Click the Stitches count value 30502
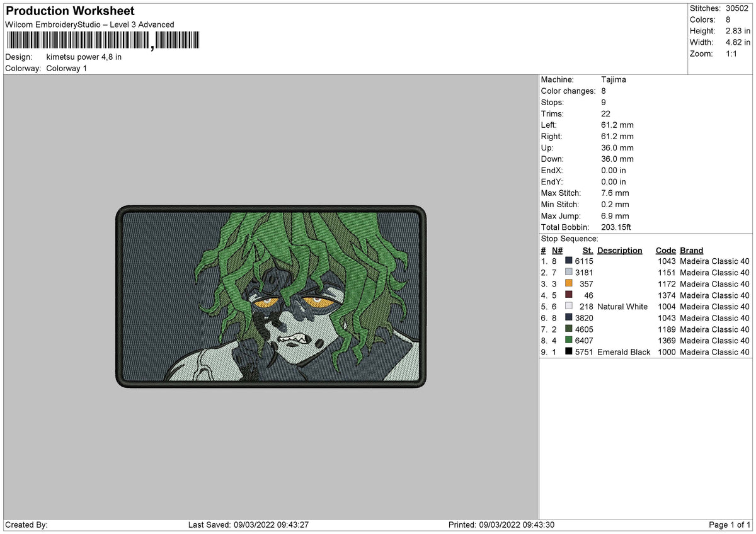 [x=738, y=8]
